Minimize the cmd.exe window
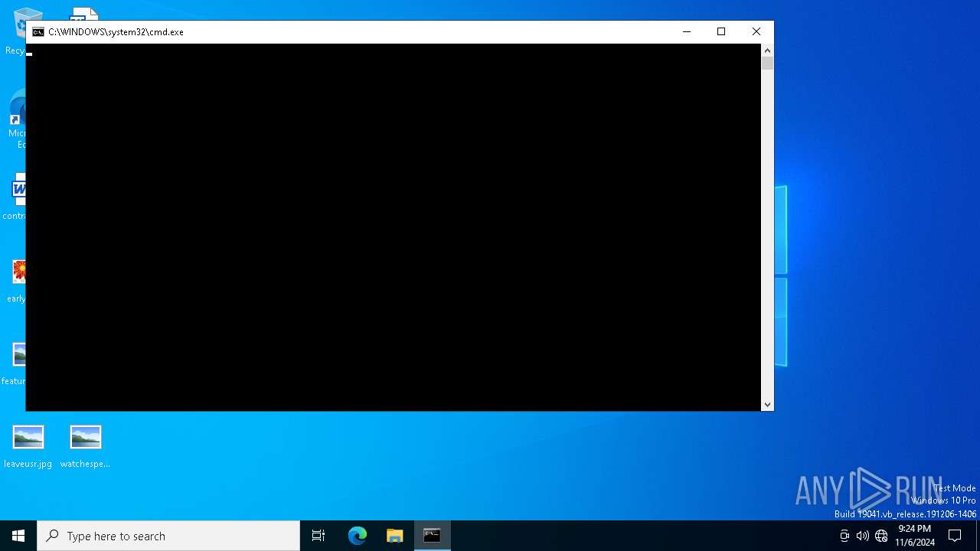Screen dimensions: 980x551 (x=687, y=31)
